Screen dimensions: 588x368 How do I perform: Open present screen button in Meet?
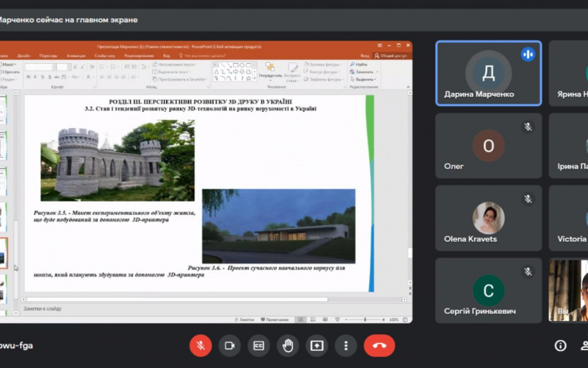click(317, 345)
